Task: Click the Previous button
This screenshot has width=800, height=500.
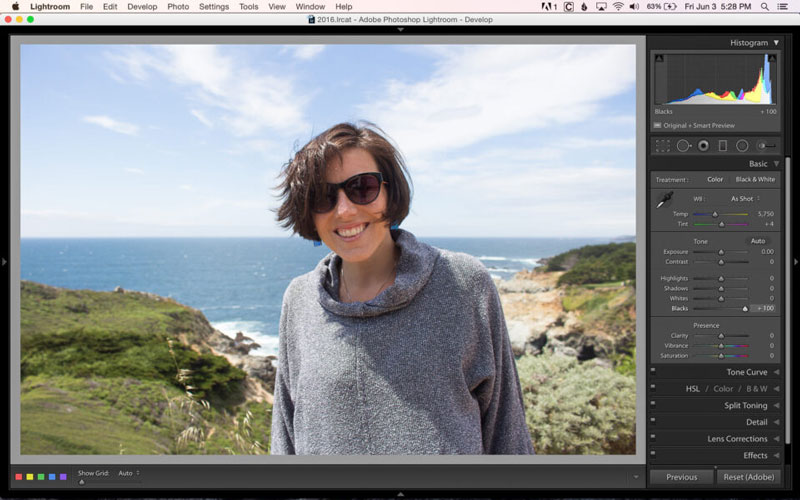Action: (681, 477)
